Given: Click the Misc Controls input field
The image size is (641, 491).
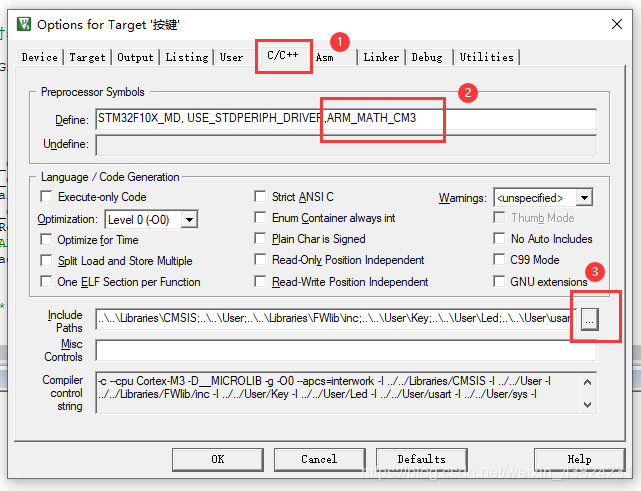Looking at the screenshot, I should (346, 350).
